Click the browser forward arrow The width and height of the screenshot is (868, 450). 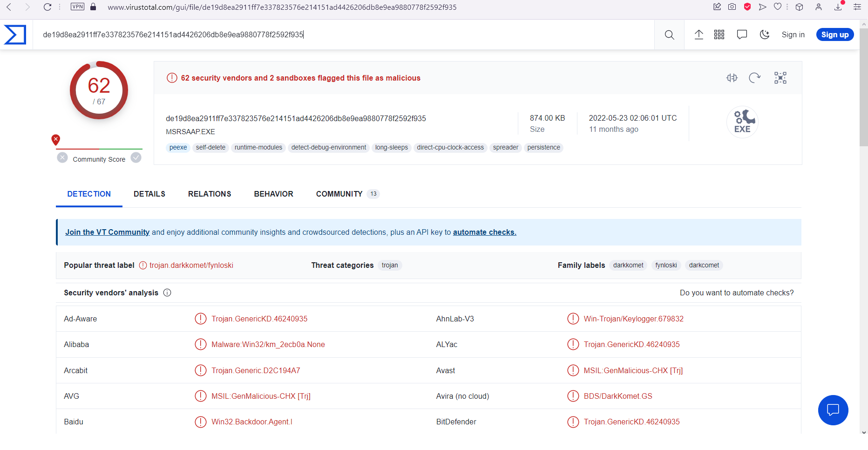(x=27, y=7)
